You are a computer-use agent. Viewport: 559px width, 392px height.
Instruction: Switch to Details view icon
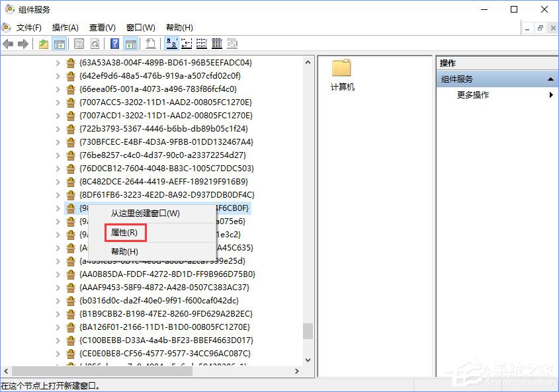pos(216,43)
